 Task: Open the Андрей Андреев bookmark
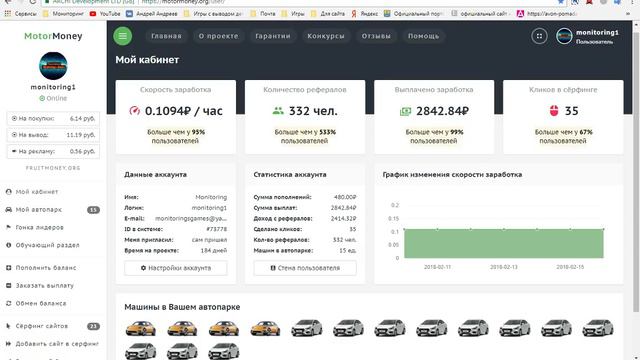[152, 13]
